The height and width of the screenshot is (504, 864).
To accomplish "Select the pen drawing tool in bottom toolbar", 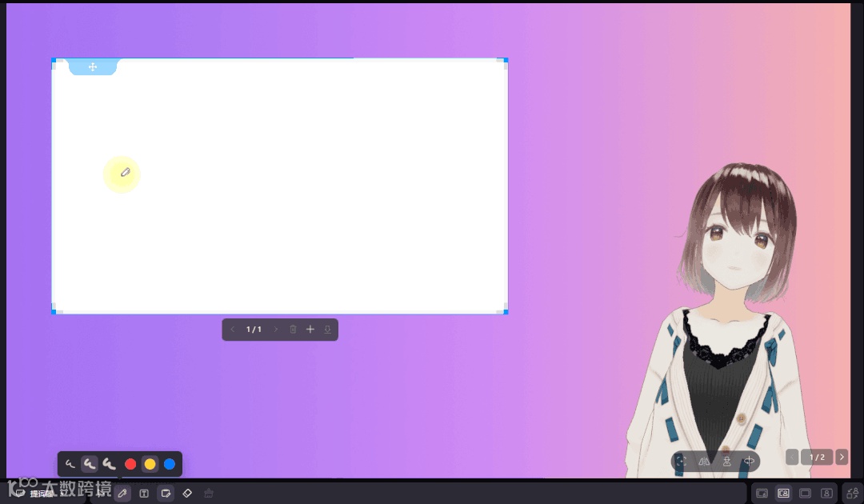I will pos(122,493).
